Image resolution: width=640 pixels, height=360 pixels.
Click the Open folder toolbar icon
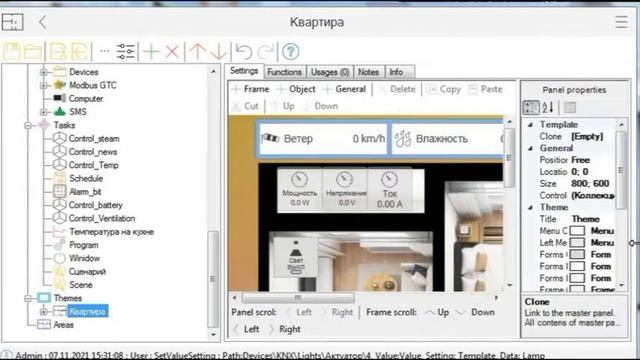pos(33,51)
